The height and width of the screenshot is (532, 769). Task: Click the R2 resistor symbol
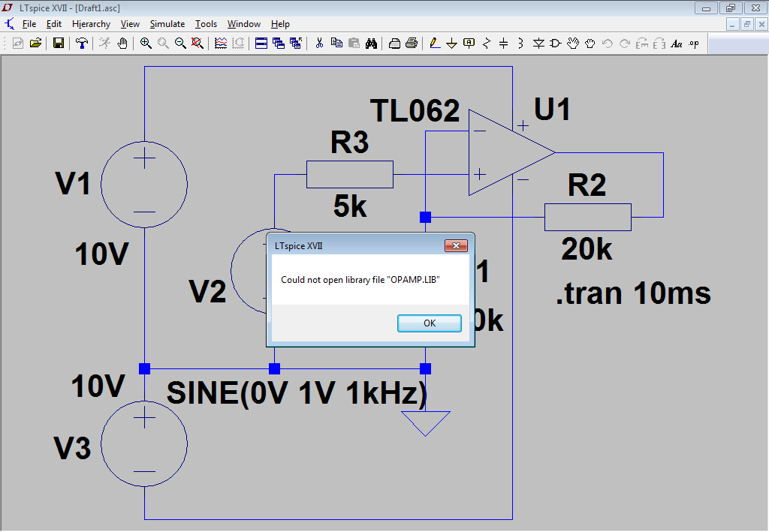click(587, 217)
